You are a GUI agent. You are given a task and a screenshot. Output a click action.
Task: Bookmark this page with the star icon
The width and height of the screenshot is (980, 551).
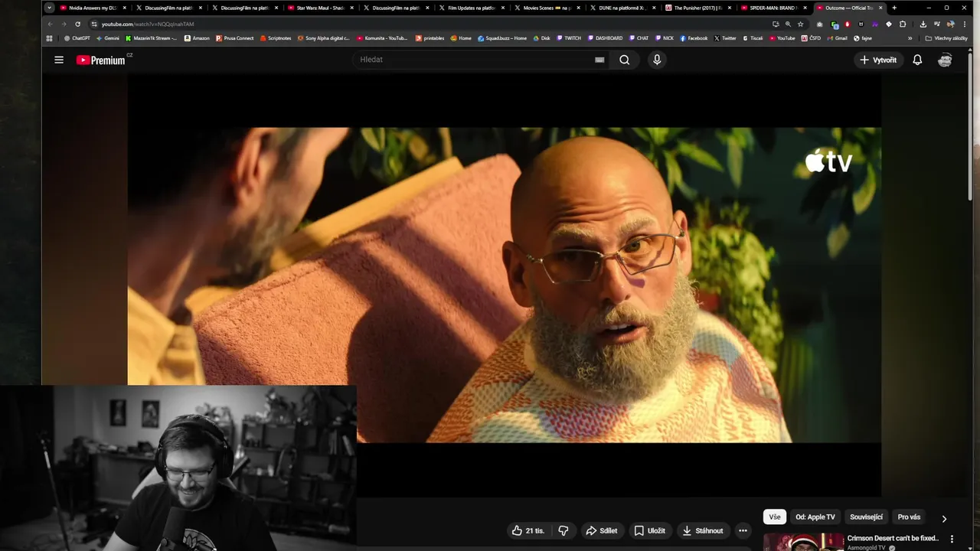tap(801, 24)
